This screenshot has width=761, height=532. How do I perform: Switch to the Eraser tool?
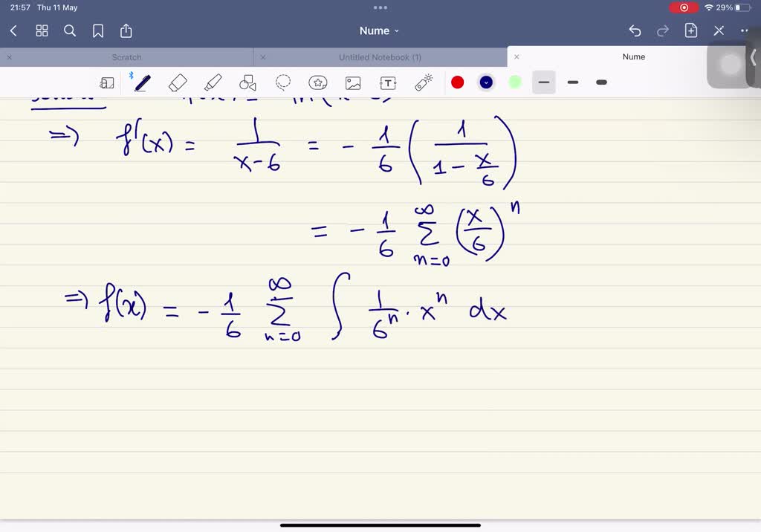coord(178,82)
